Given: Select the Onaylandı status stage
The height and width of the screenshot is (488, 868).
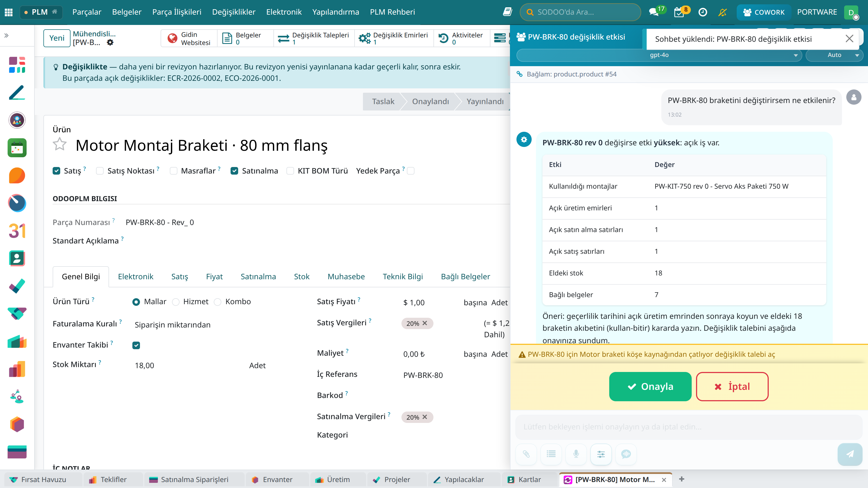Looking at the screenshot, I should click(430, 101).
